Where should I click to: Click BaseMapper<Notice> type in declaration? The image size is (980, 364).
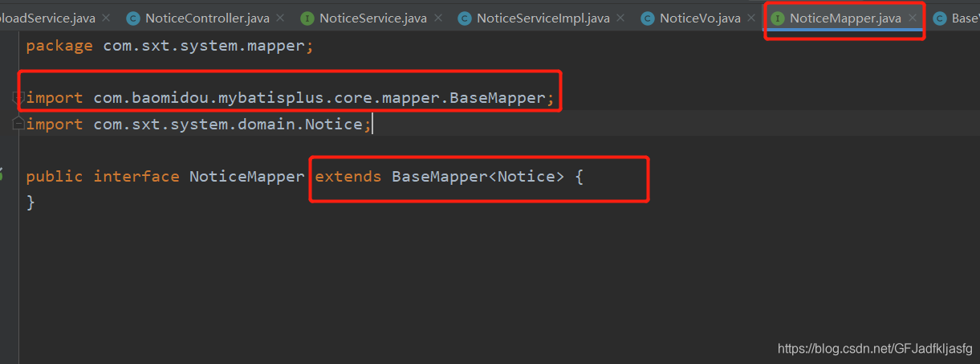click(478, 176)
